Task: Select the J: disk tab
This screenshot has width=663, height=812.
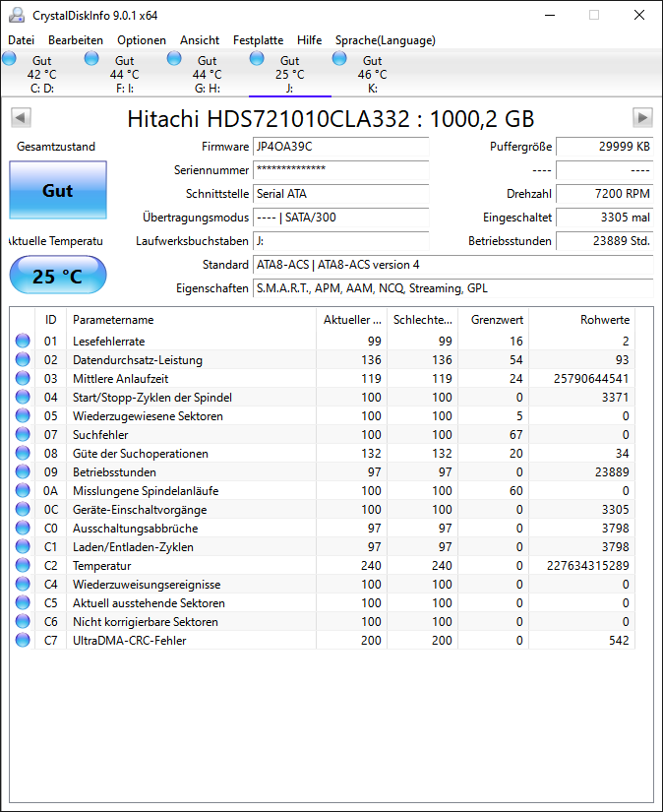Action: (290, 74)
